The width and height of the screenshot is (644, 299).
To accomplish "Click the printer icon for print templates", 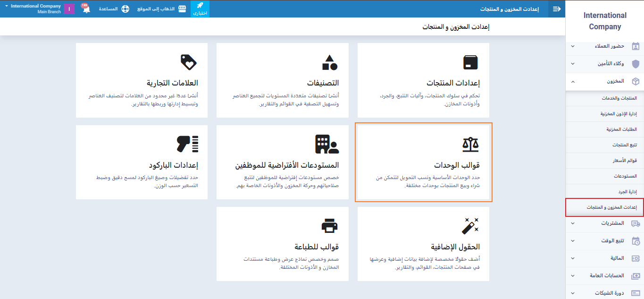I will click(329, 226).
